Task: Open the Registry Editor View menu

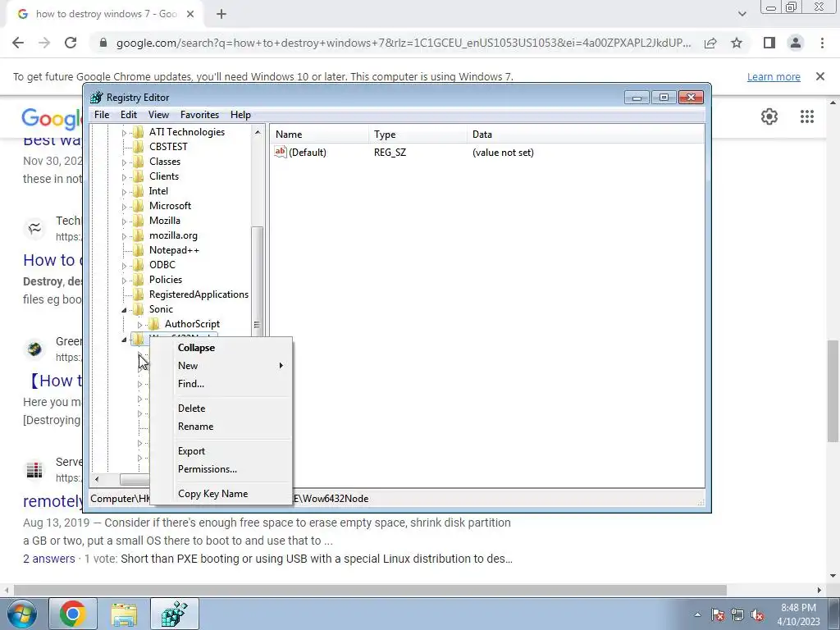Action: [x=158, y=115]
